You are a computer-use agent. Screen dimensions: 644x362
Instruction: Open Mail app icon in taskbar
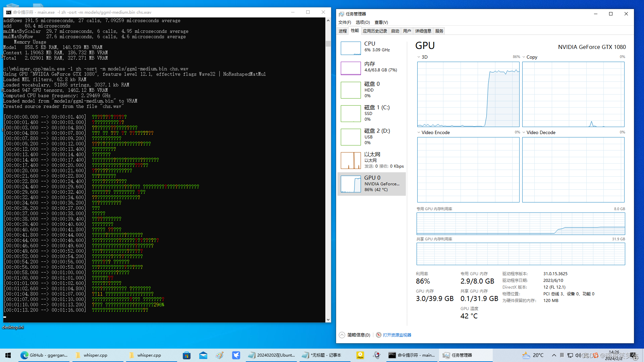203,355
